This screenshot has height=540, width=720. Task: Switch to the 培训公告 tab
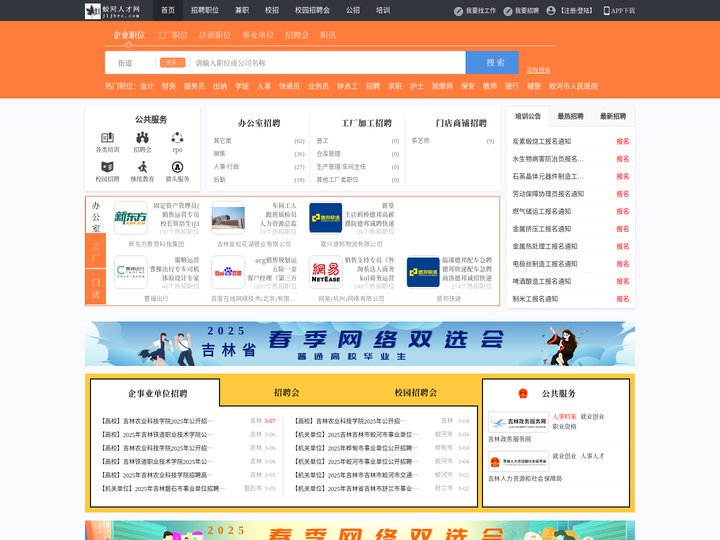528,116
